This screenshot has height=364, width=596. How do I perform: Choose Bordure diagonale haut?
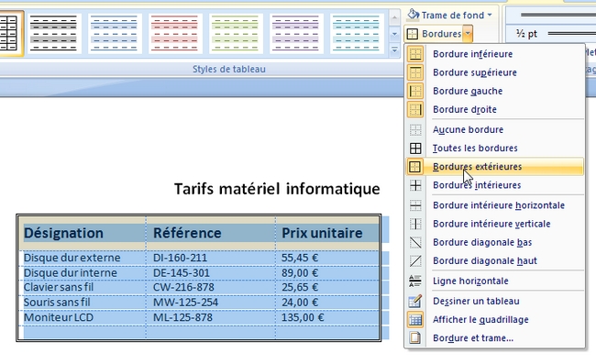click(495, 261)
